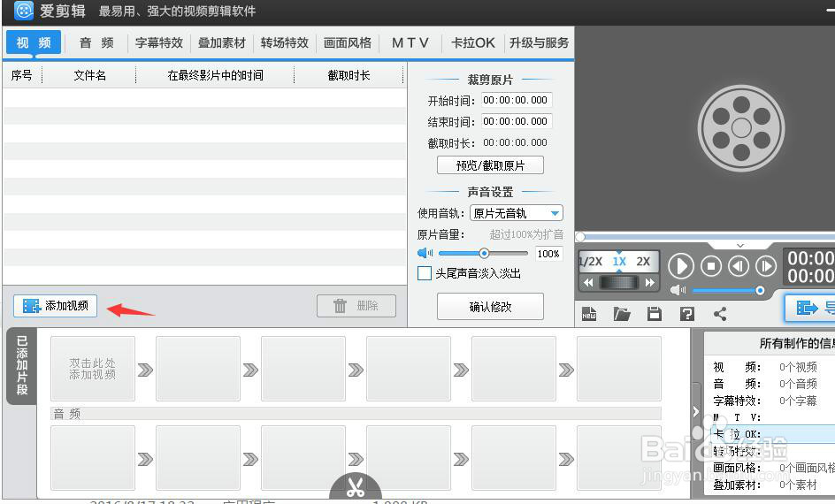Adjust the 原片音量 slider handle

click(x=484, y=254)
